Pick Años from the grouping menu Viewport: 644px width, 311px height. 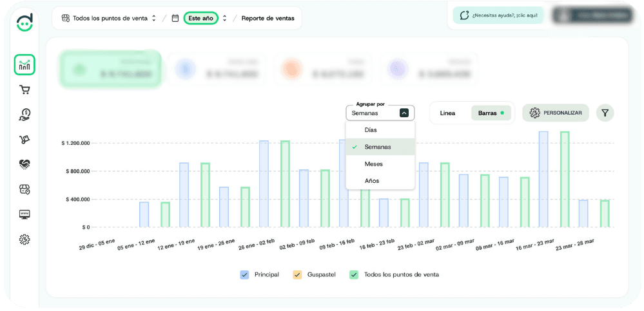coord(372,180)
